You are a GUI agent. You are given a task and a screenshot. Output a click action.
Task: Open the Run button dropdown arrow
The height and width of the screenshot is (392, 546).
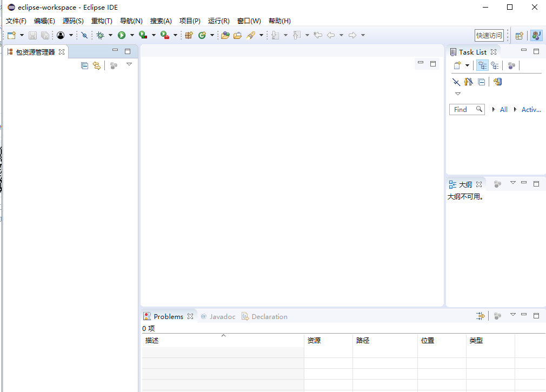coord(132,35)
